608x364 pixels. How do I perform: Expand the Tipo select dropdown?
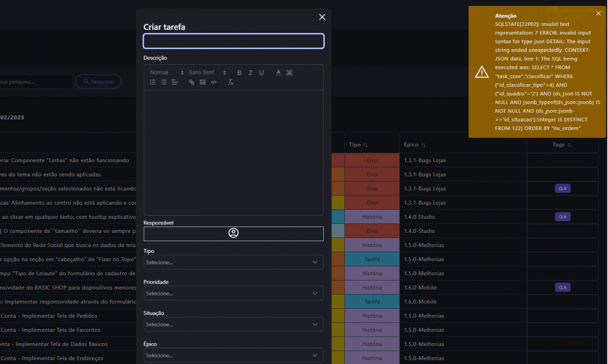click(x=234, y=262)
